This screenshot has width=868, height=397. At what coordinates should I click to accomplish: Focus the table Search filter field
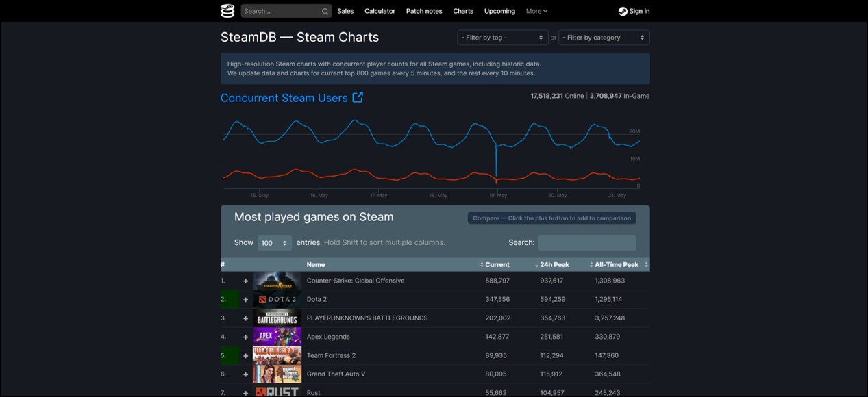(x=587, y=243)
